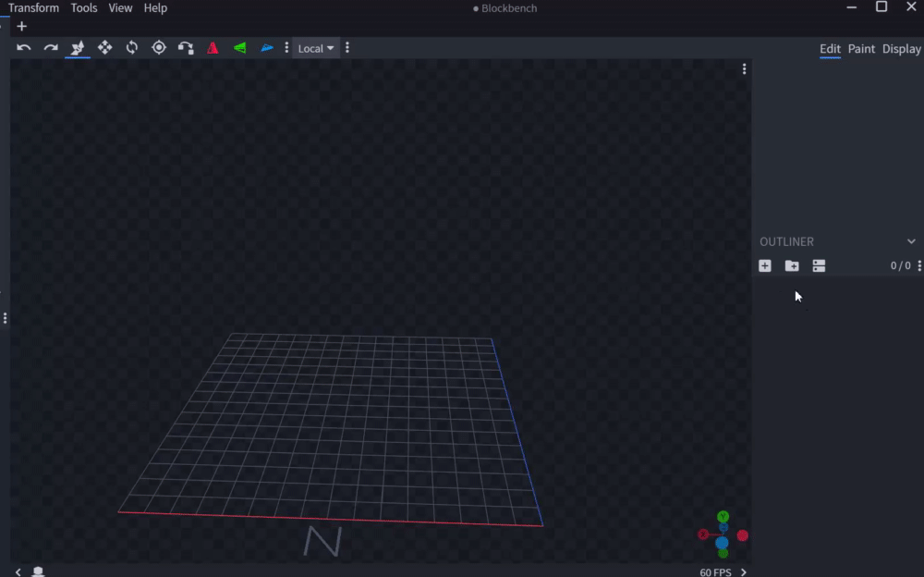Add a cube in the Outliner
This screenshot has height=577, width=924.
(x=765, y=266)
